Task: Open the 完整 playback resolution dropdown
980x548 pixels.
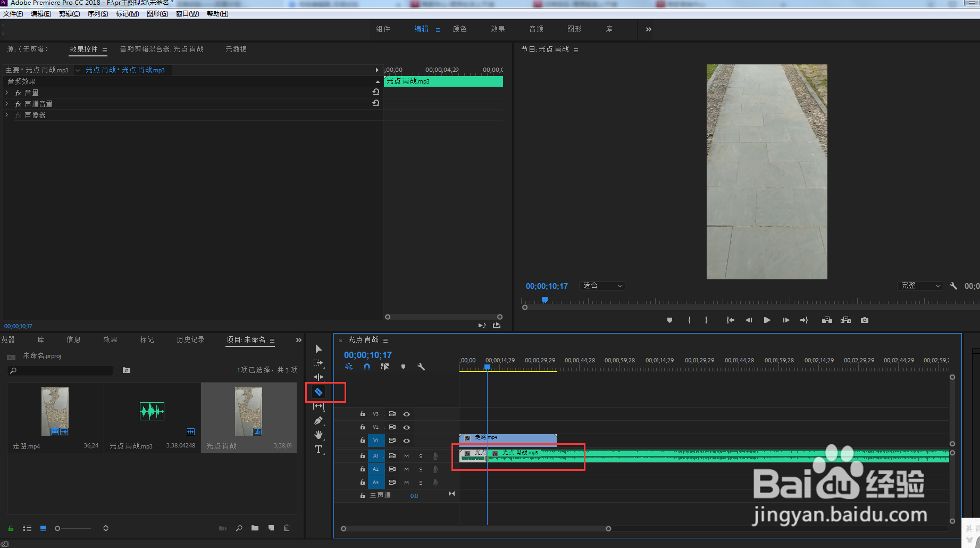Action: tap(920, 286)
